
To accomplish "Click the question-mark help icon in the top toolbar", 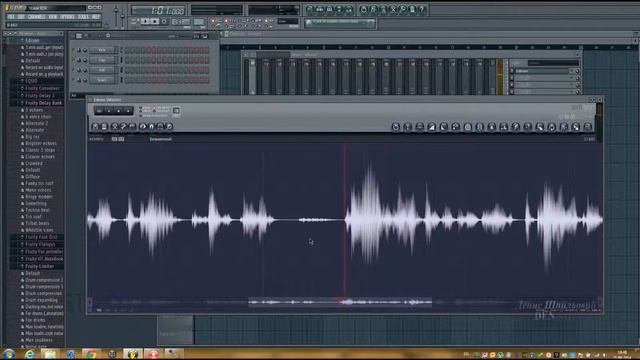I will 422,9.
